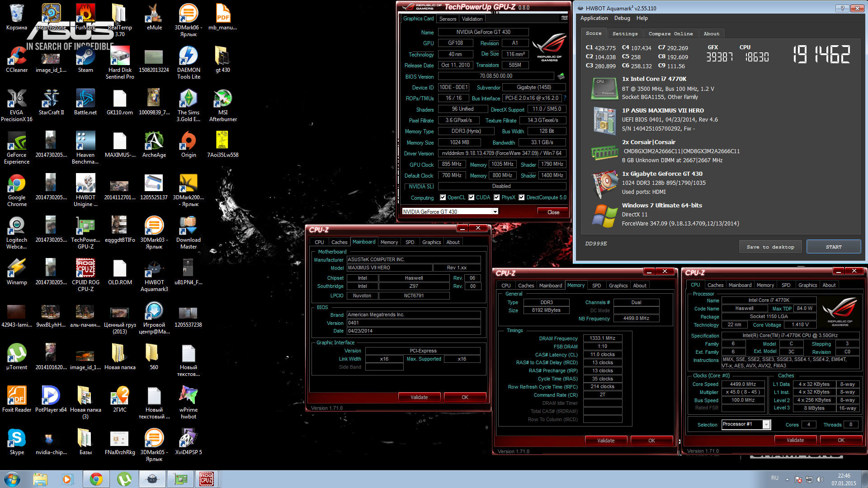
Task: Switch to Settings tab in Aquamark
Action: click(x=625, y=34)
